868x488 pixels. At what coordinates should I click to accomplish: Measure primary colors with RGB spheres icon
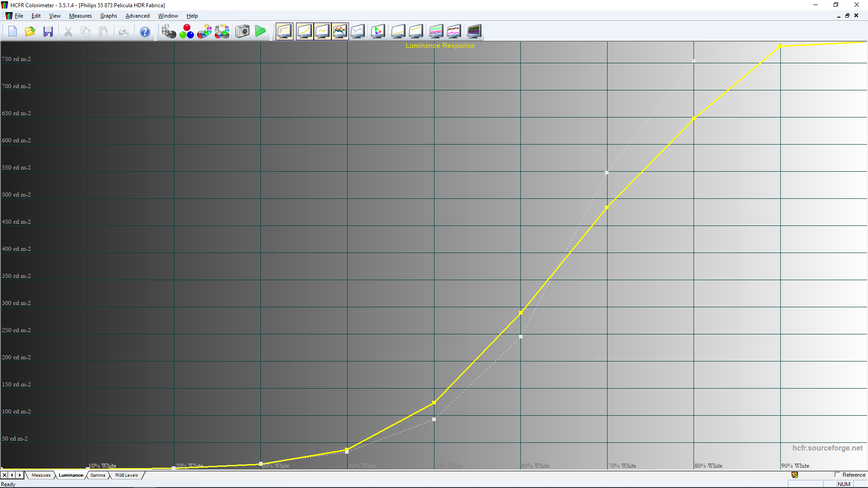(x=187, y=31)
